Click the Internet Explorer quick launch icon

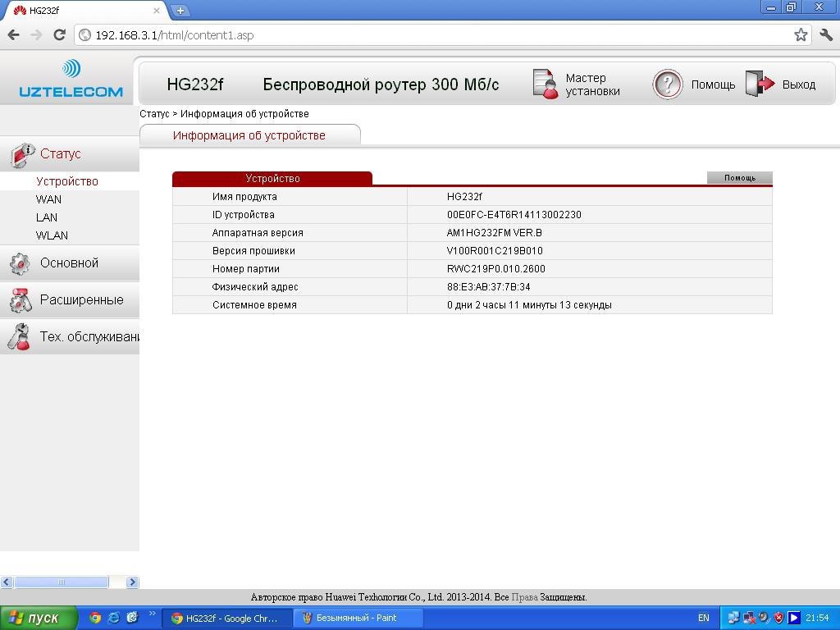coord(113,618)
